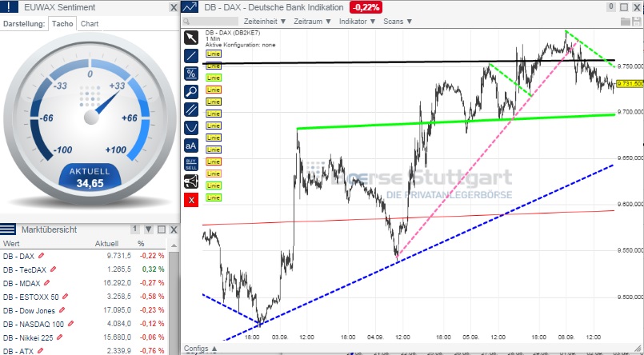Maximize the Marktübersicht panel
Screen dimensions: 644x355
(x=162, y=229)
